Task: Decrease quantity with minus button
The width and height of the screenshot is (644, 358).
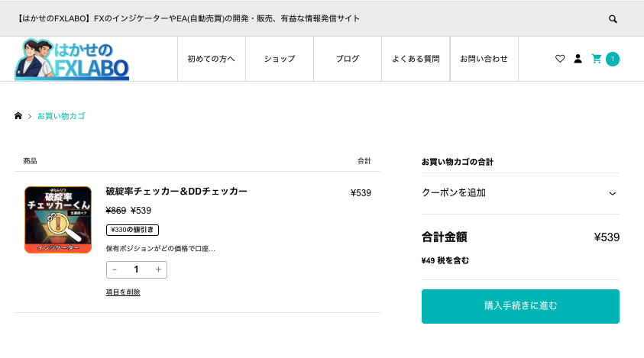Action: [x=115, y=269]
